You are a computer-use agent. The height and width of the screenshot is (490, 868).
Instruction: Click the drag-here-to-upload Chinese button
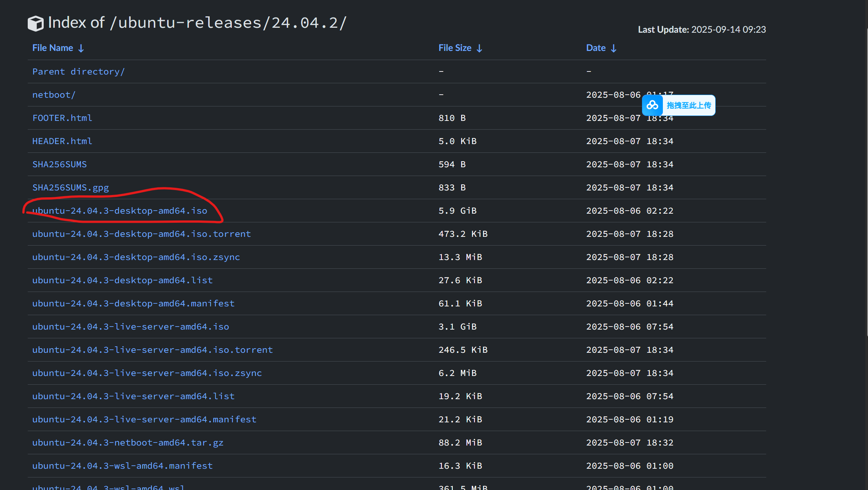[688, 105]
